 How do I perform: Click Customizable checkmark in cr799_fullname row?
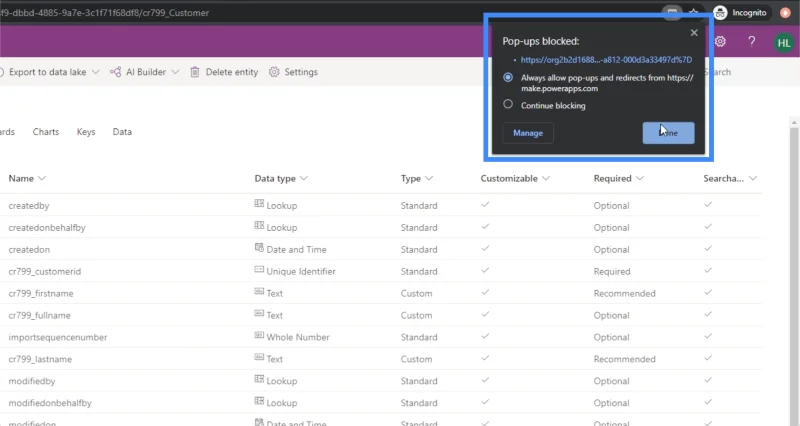(485, 314)
